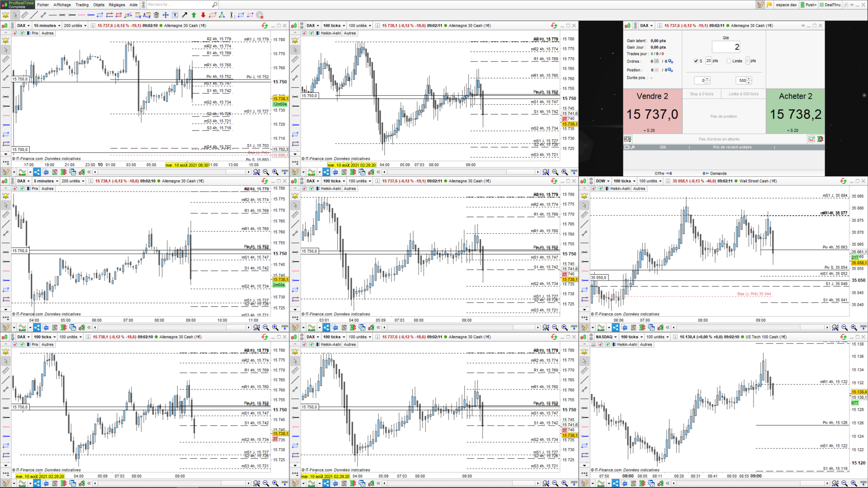
Task: Click the alert bell icon in toolbar
Action: [x=5, y=15]
